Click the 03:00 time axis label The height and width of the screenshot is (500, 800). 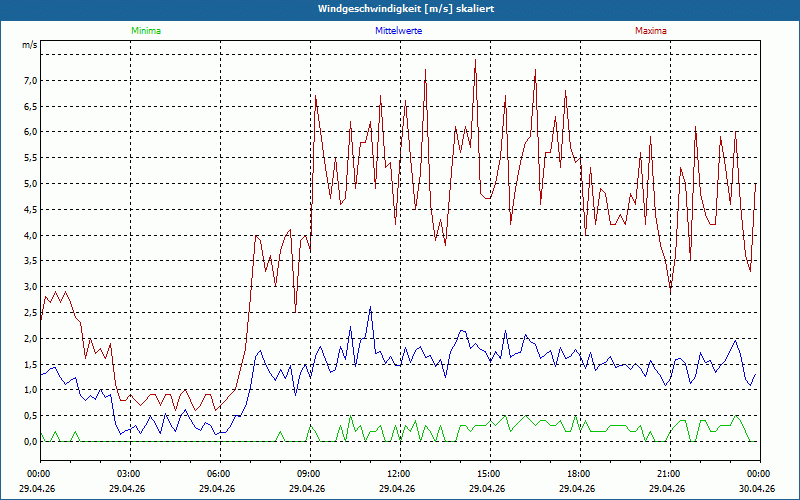click(130, 474)
